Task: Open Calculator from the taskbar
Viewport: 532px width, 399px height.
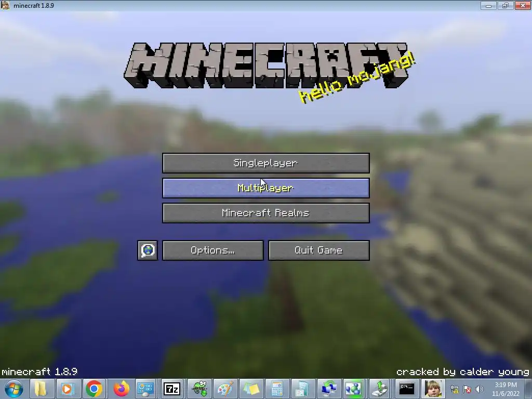Action: tap(277, 389)
